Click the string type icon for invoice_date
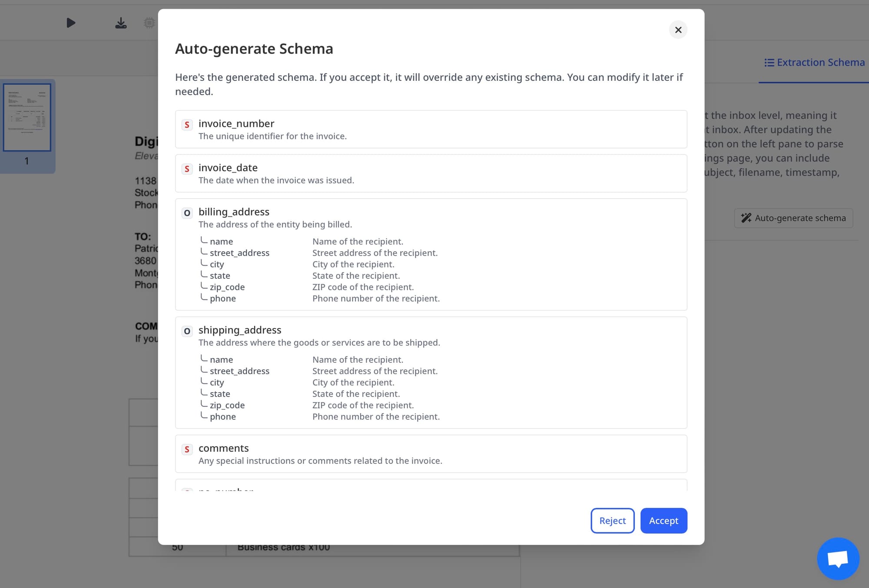The width and height of the screenshot is (869, 588). [x=187, y=169]
